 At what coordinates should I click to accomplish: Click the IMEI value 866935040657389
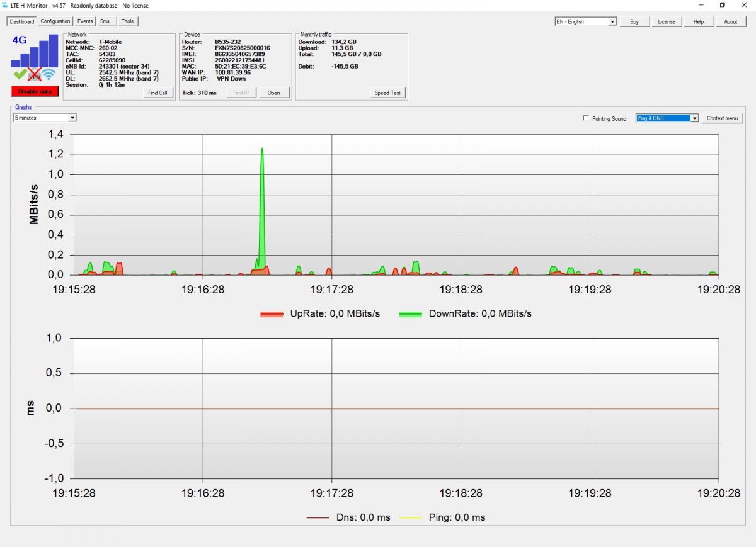239,54
